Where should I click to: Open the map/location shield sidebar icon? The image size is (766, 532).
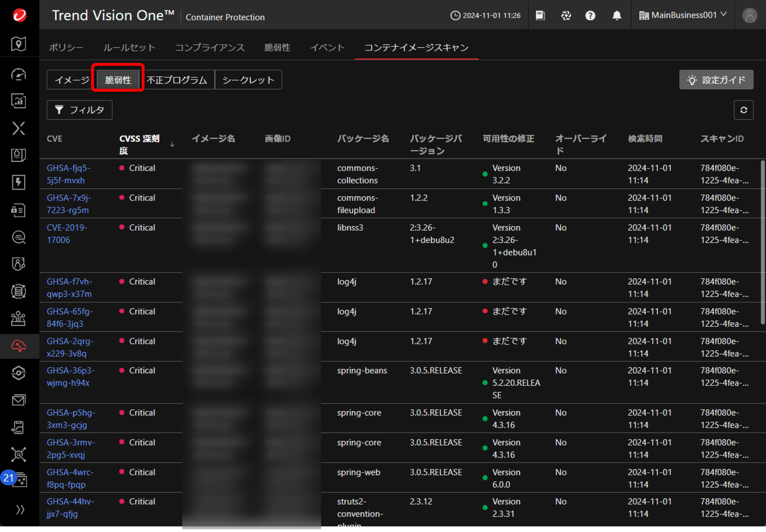pyautogui.click(x=19, y=44)
